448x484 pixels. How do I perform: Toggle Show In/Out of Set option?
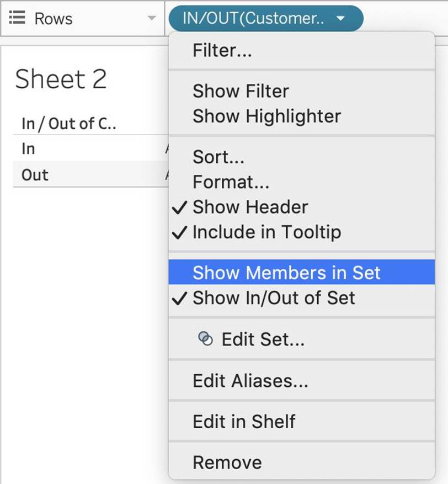pos(274,298)
